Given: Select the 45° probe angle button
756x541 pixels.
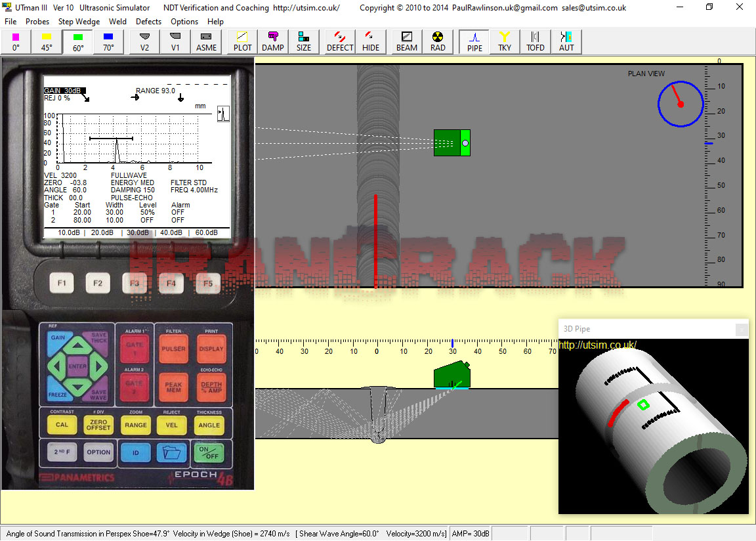Looking at the screenshot, I should point(47,41).
